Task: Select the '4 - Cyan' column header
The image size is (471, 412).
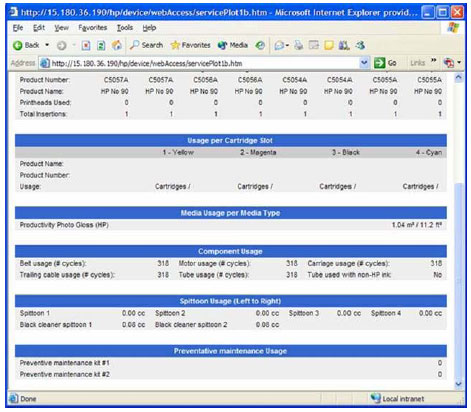Action: [x=429, y=152]
